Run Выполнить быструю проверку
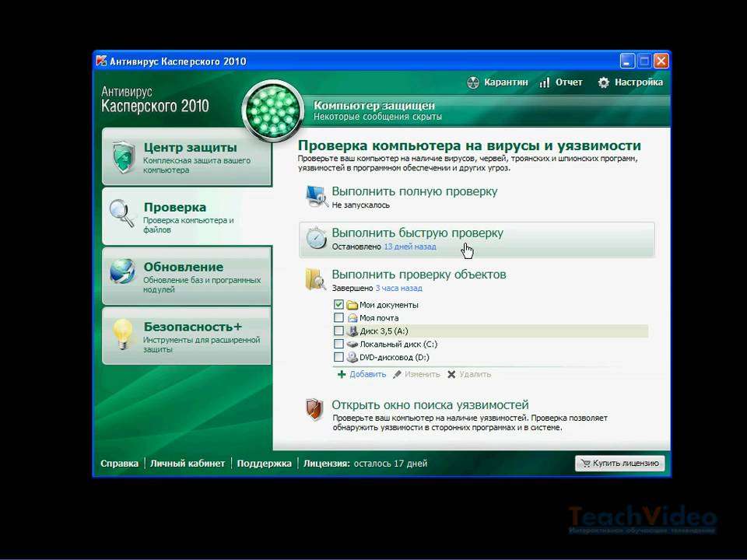Image resolution: width=747 pixels, height=560 pixels. (x=417, y=233)
